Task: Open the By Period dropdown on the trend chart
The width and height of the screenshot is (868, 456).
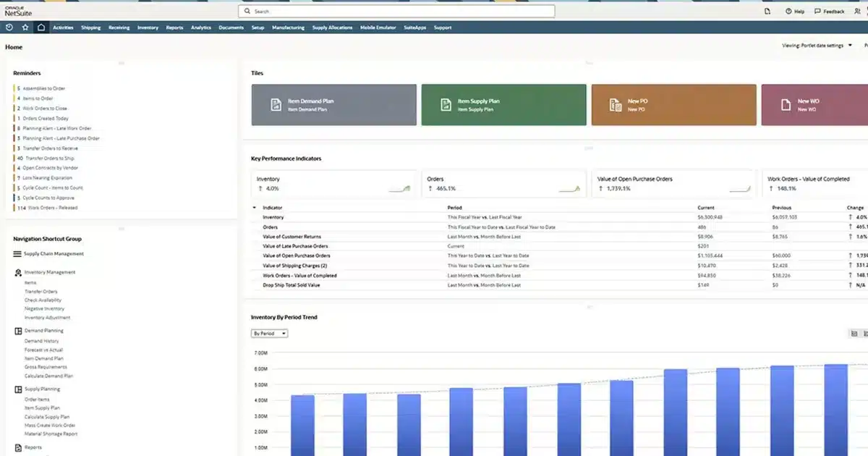Action: [x=269, y=333]
